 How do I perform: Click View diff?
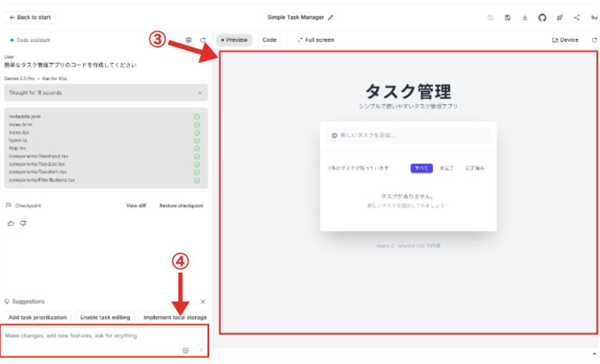point(136,205)
